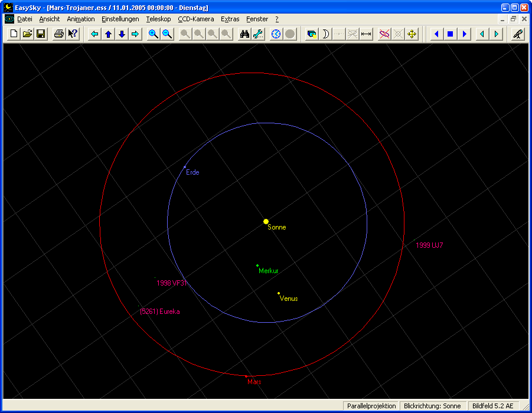Play animation forward with blue right triangle
Viewport: 532px width, 413px height.
click(x=464, y=34)
